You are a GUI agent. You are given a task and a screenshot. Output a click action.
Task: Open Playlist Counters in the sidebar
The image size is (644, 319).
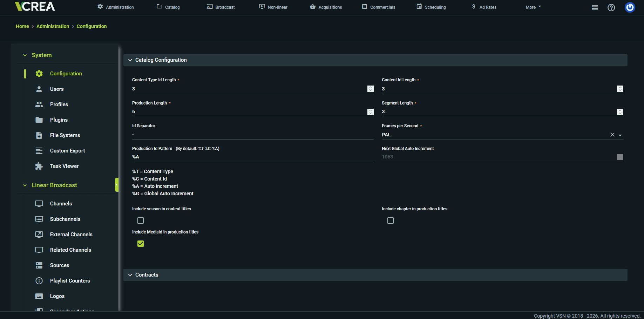[70, 281]
